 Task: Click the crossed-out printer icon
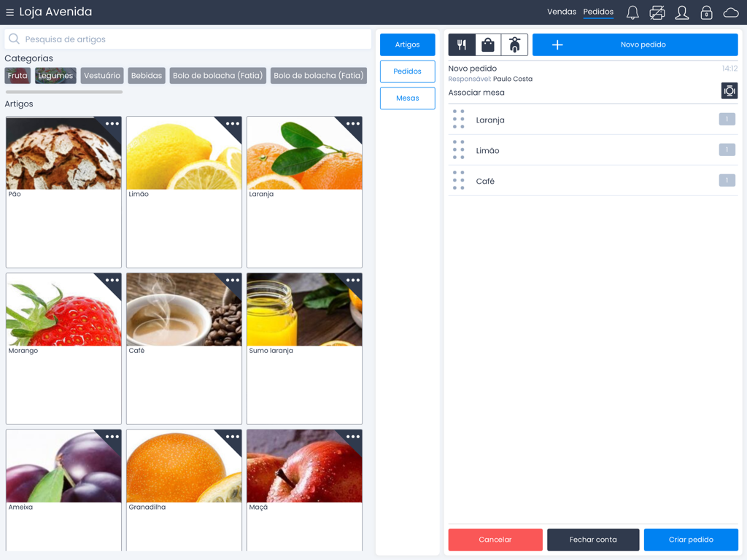[657, 12]
